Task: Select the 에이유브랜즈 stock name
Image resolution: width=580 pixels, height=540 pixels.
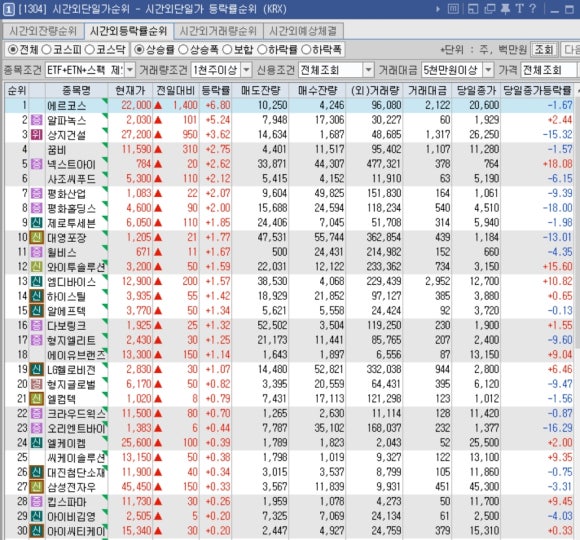Action: (76, 355)
